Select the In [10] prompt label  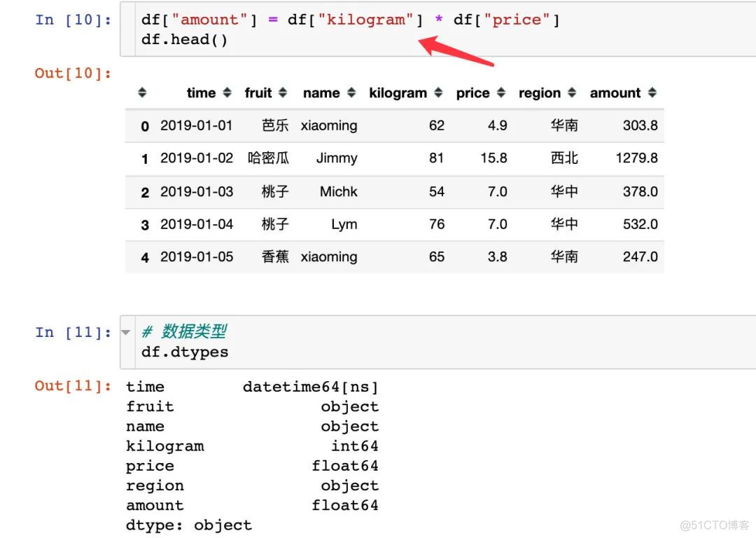click(x=73, y=20)
